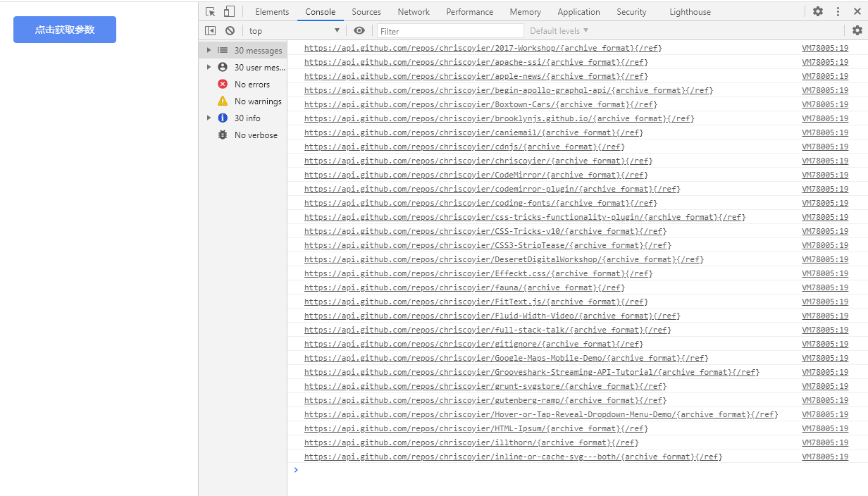Open VM78005:19 source link on inline-or-cache-svg row
Image resolution: width=868 pixels, height=496 pixels.
coord(825,457)
